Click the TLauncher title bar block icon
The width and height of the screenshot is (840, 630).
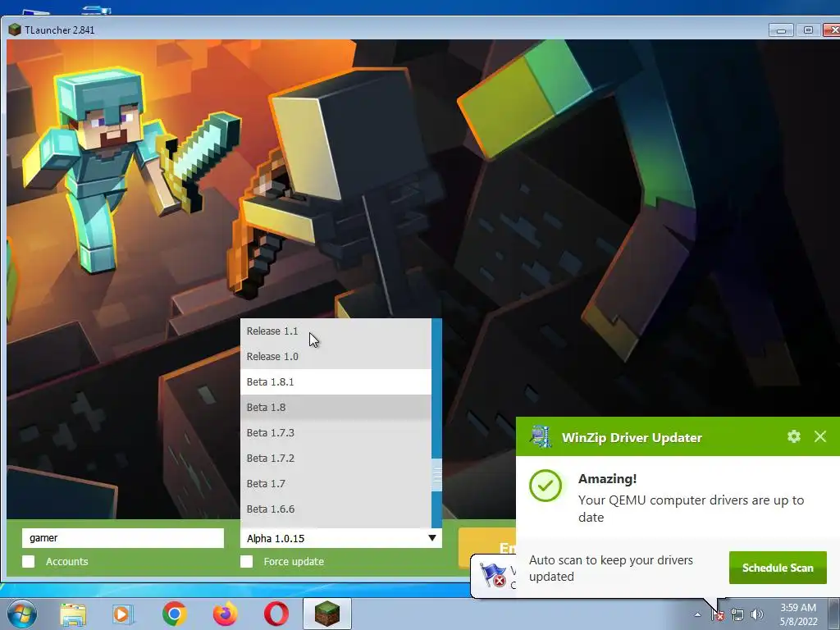click(15, 30)
